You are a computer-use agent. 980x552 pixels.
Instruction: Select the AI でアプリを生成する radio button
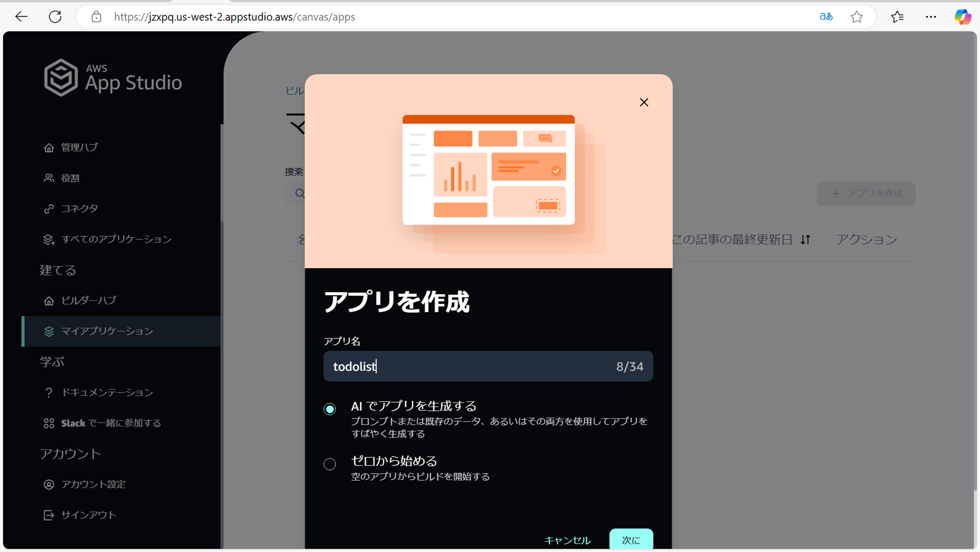point(330,409)
